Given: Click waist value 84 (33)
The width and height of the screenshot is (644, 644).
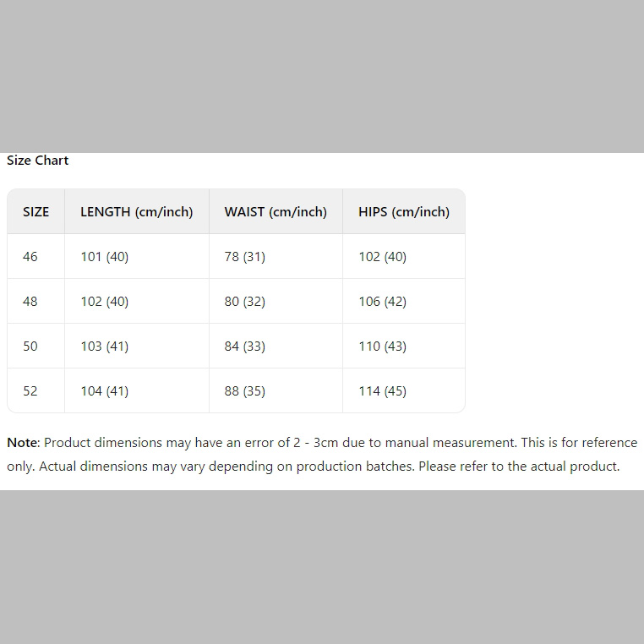Looking at the screenshot, I should [x=245, y=347].
